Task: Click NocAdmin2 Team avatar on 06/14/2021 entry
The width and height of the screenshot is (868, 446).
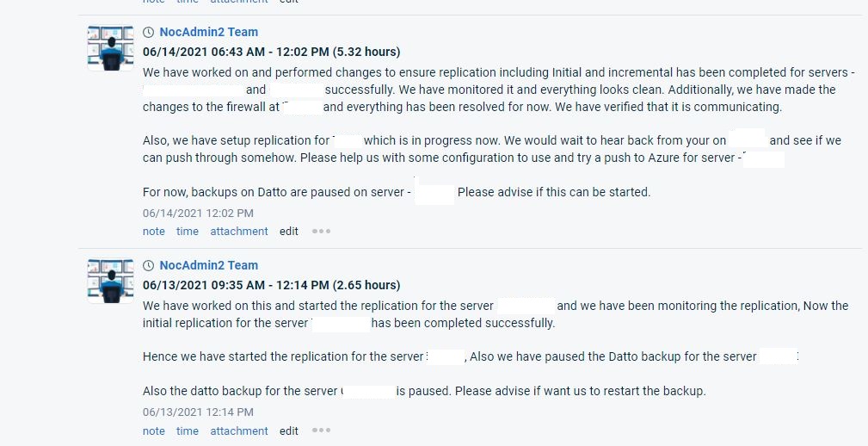Action: 110,48
